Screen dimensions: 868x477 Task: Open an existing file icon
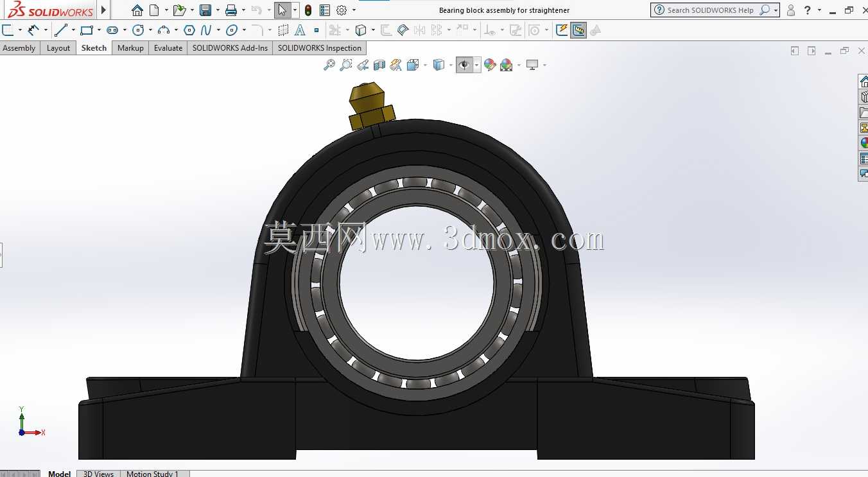tap(180, 10)
